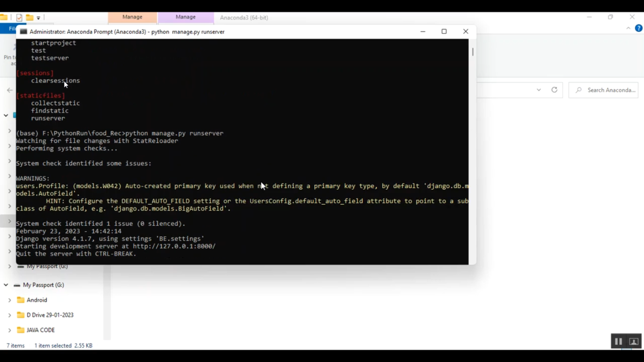Expand the JAVA CODE folder node

tap(9, 330)
